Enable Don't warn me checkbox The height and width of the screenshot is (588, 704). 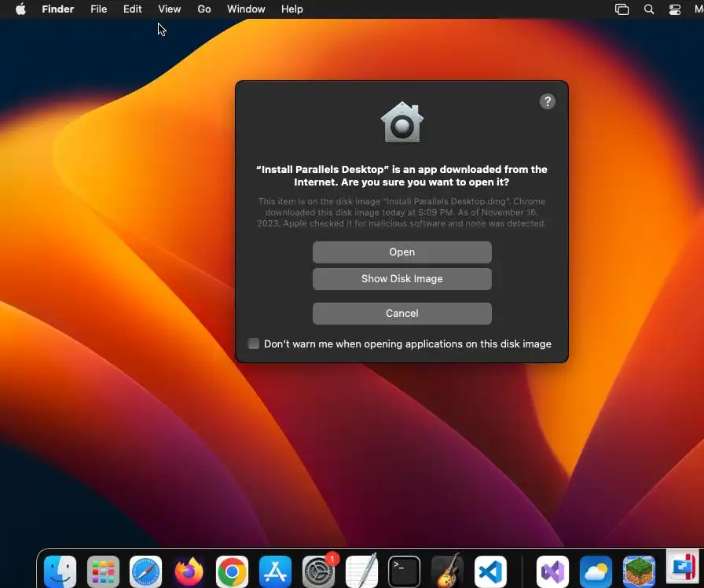tap(254, 344)
